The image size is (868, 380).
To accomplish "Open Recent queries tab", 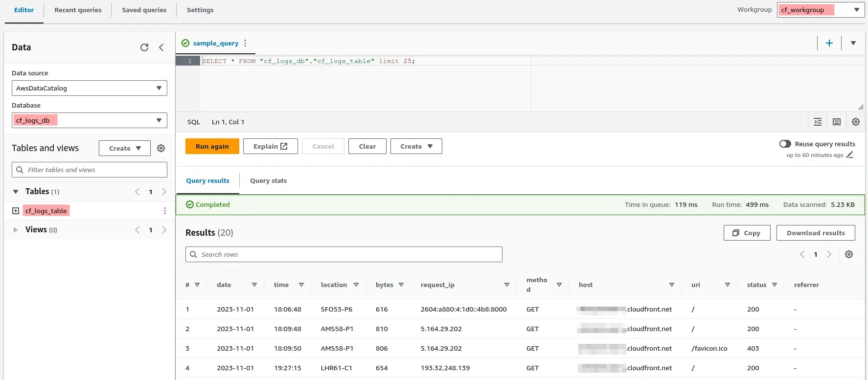I will tap(78, 10).
